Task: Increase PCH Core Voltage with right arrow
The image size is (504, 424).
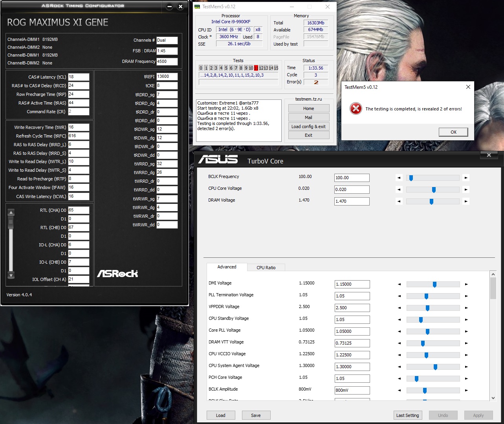Action: click(466, 378)
